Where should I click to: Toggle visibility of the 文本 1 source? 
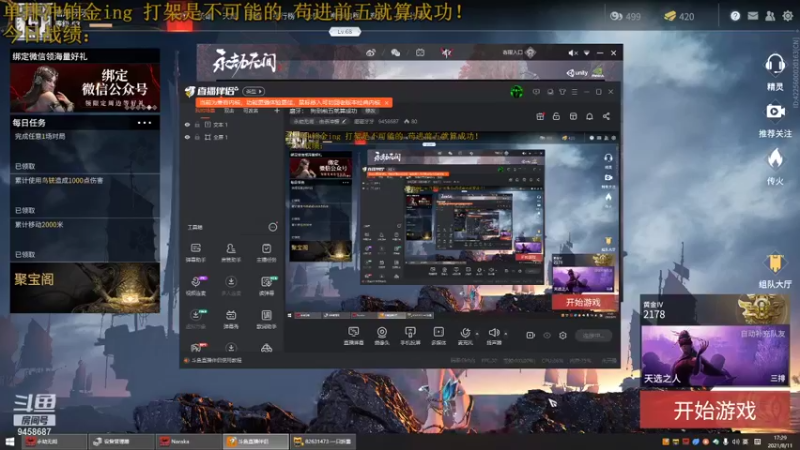click(187, 124)
